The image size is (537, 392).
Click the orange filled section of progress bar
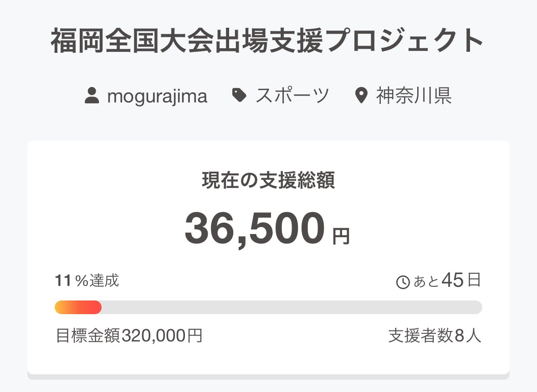[78, 307]
